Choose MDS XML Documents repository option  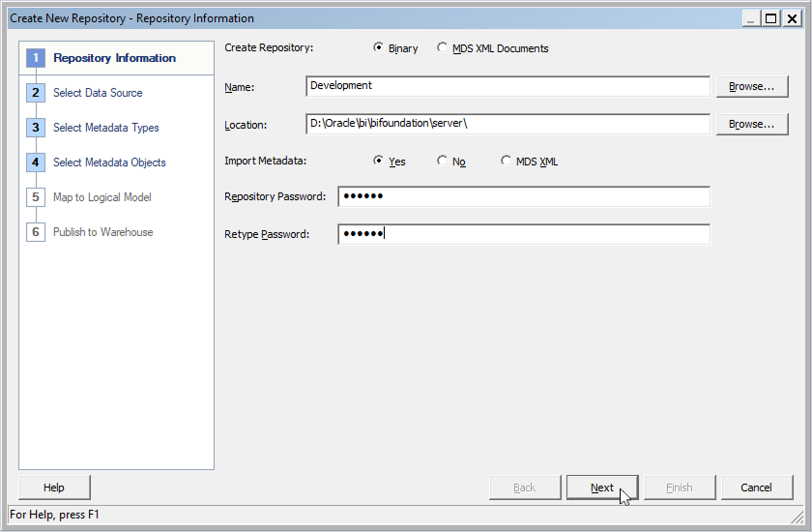click(x=443, y=47)
